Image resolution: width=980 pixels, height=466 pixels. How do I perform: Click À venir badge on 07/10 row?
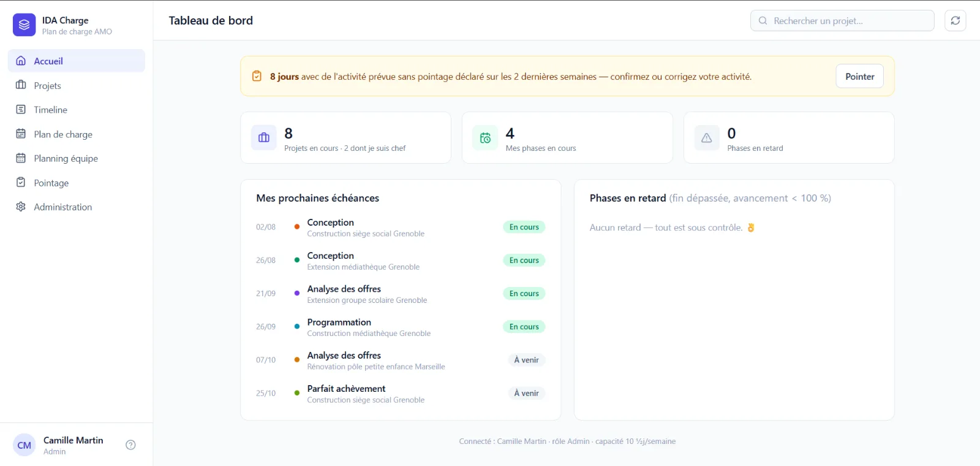pyautogui.click(x=526, y=360)
